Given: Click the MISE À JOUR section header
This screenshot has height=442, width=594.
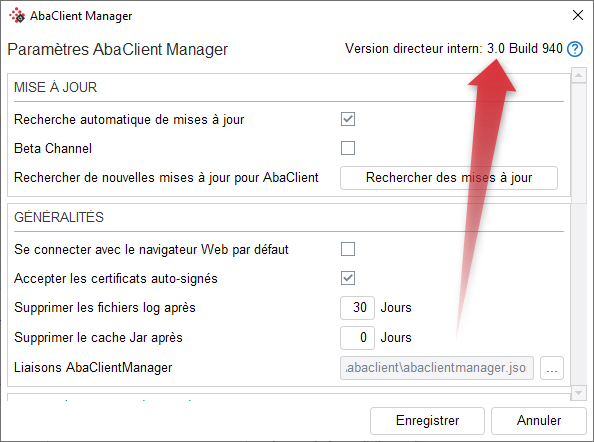Looking at the screenshot, I should tap(56, 87).
